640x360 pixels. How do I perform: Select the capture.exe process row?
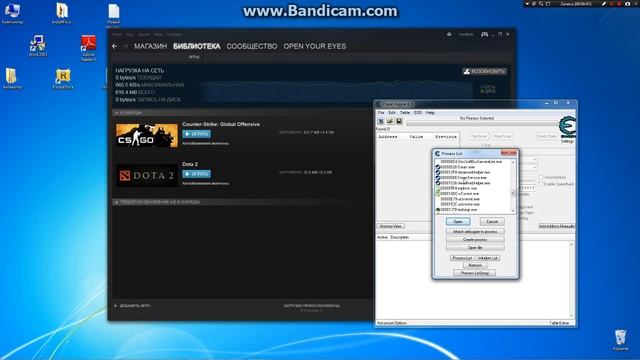[x=473, y=188]
